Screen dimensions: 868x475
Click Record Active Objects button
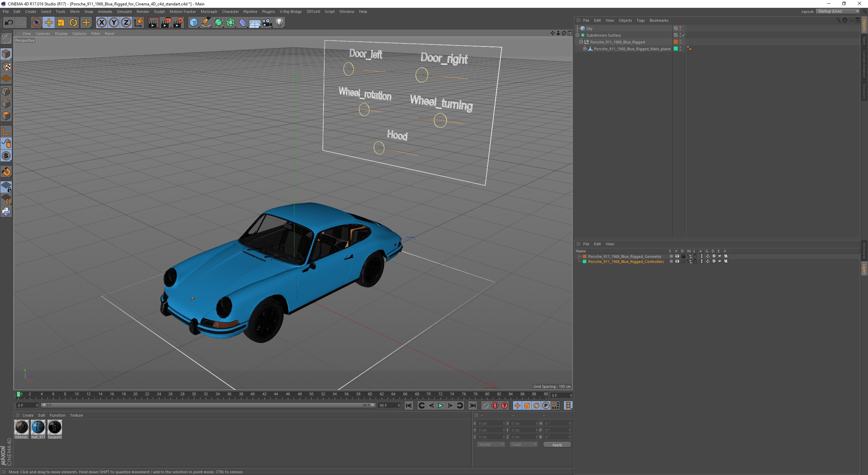(x=486, y=405)
